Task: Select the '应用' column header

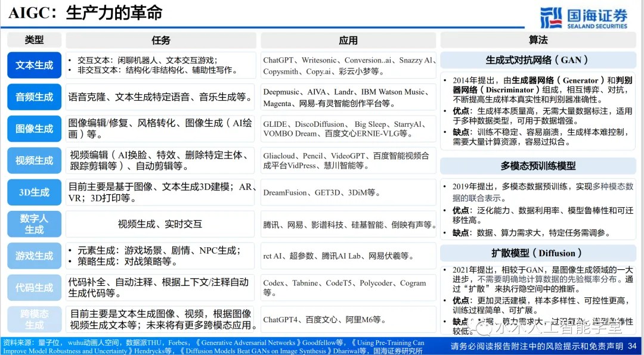Action: pyautogui.click(x=348, y=41)
